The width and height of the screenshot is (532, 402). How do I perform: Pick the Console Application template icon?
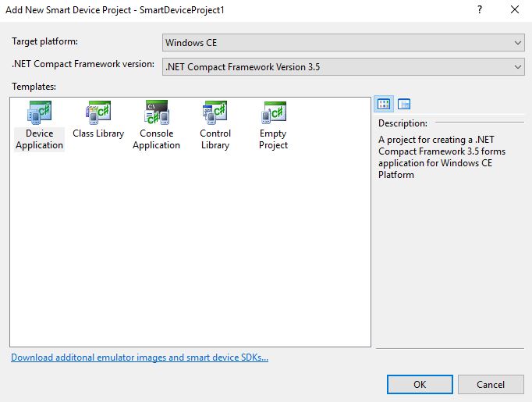(157, 112)
